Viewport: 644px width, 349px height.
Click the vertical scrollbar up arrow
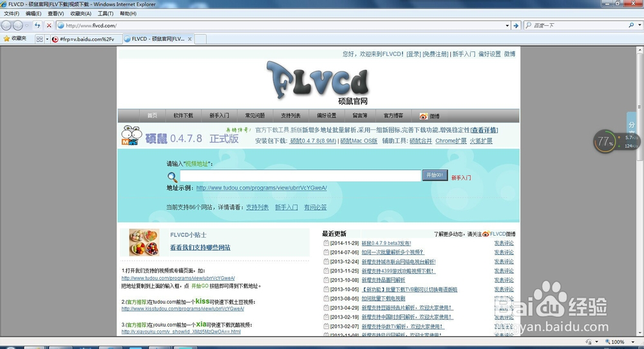(x=639, y=50)
